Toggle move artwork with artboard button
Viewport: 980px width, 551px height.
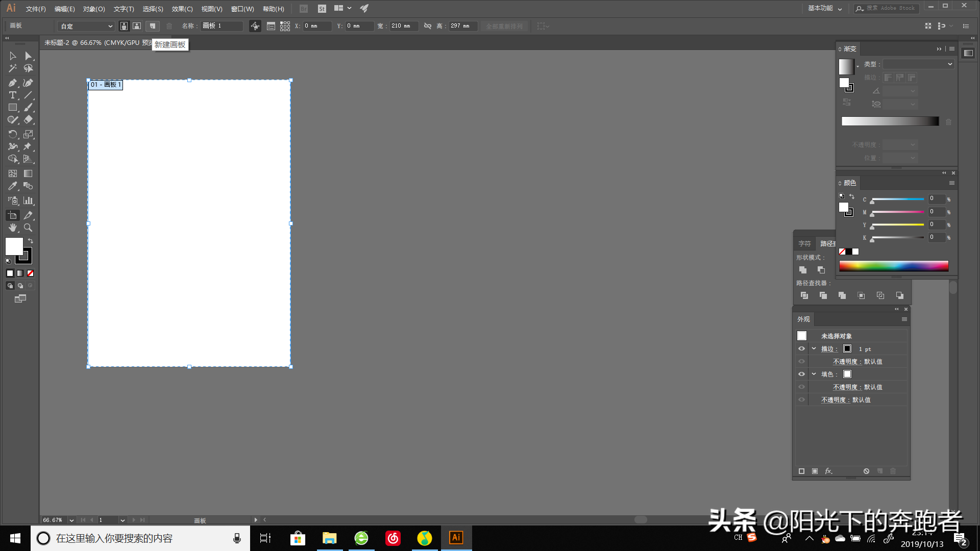255,26
